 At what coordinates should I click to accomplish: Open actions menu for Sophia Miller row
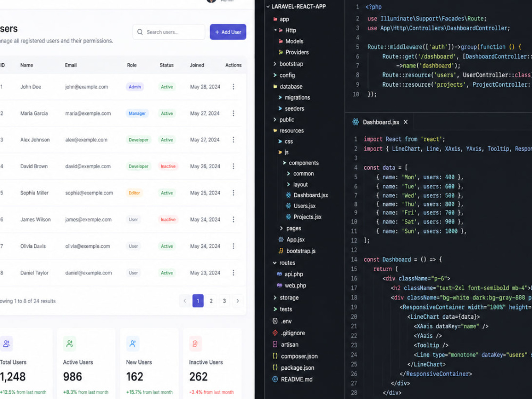(234, 193)
